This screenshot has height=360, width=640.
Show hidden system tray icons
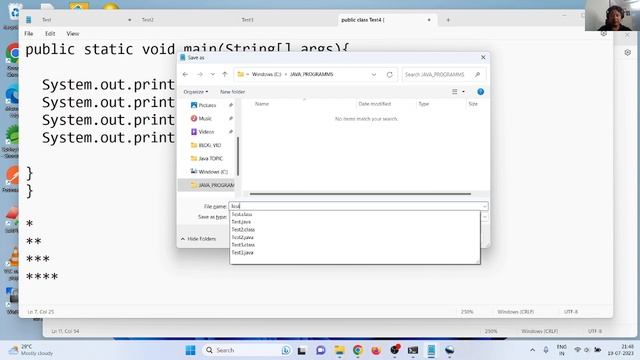click(532, 350)
